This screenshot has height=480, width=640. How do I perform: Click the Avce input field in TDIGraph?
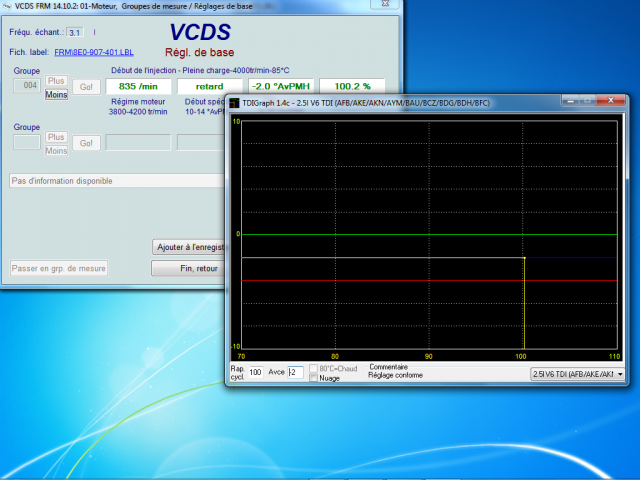pos(295,372)
